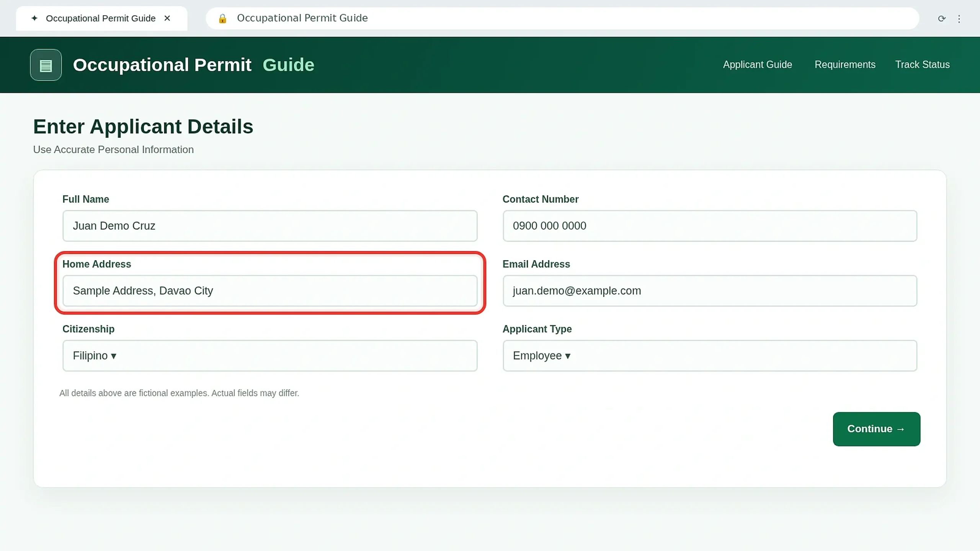980x551 pixels.
Task: Click the Full Name label
Action: click(86, 199)
